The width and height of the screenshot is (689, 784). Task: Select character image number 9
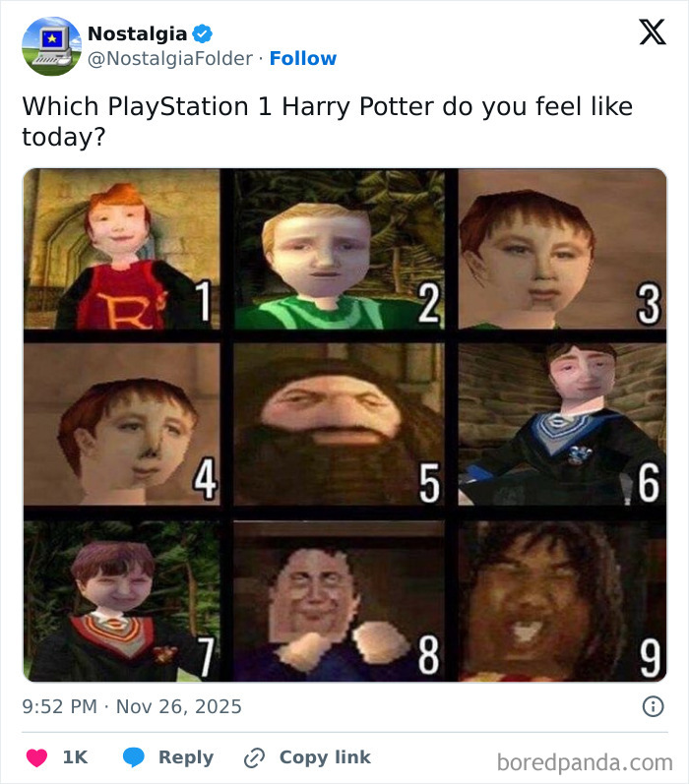[562, 601]
